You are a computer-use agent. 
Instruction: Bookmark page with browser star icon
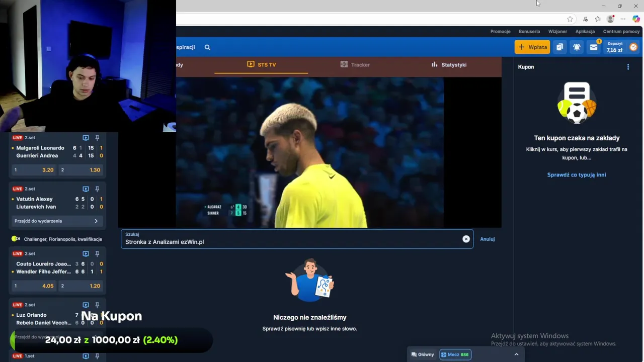tap(570, 19)
